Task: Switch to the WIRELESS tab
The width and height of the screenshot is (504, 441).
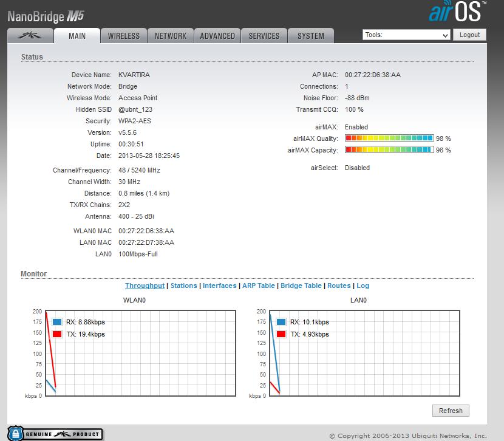Action: coord(123,36)
